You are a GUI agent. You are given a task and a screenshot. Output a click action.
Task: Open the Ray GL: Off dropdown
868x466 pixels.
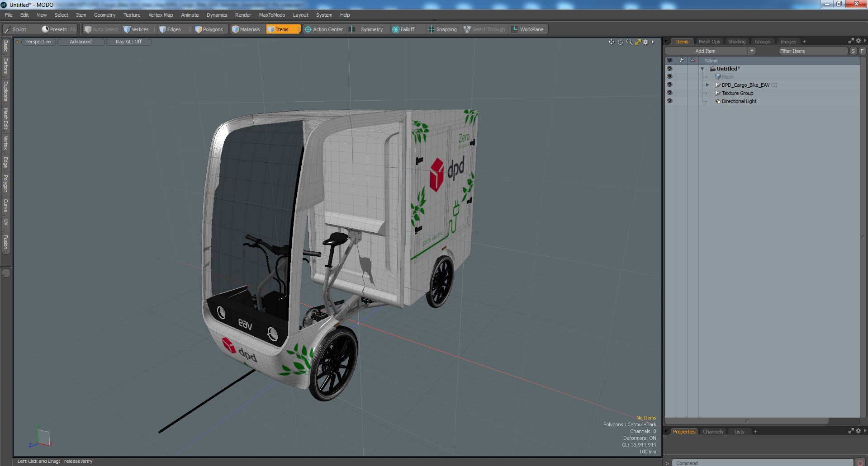point(128,42)
